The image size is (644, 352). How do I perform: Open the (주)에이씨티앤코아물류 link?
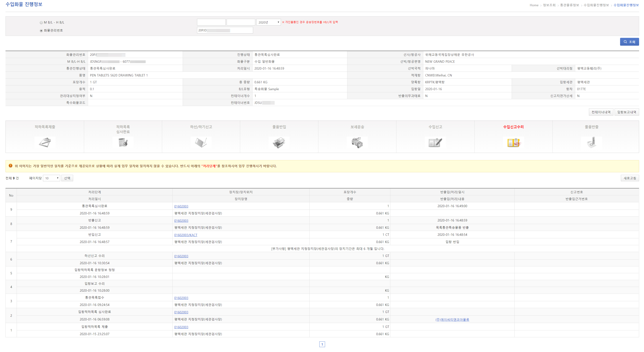[452, 319]
